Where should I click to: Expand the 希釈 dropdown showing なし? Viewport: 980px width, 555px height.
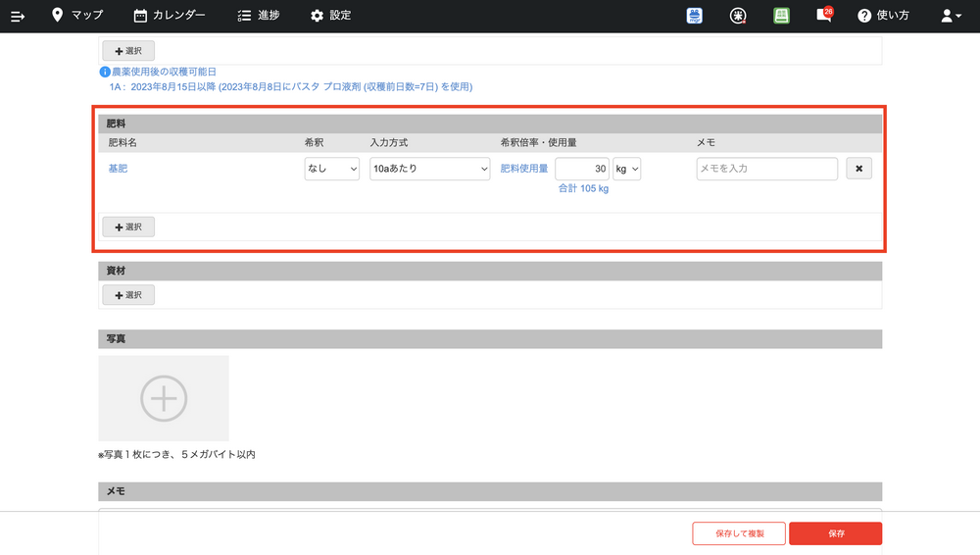tap(332, 169)
